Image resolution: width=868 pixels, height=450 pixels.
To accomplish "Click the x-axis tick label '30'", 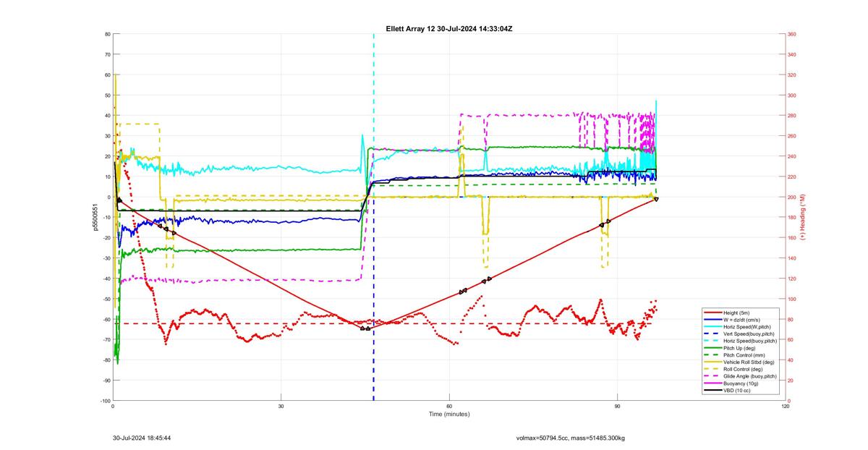I will coord(281,407).
